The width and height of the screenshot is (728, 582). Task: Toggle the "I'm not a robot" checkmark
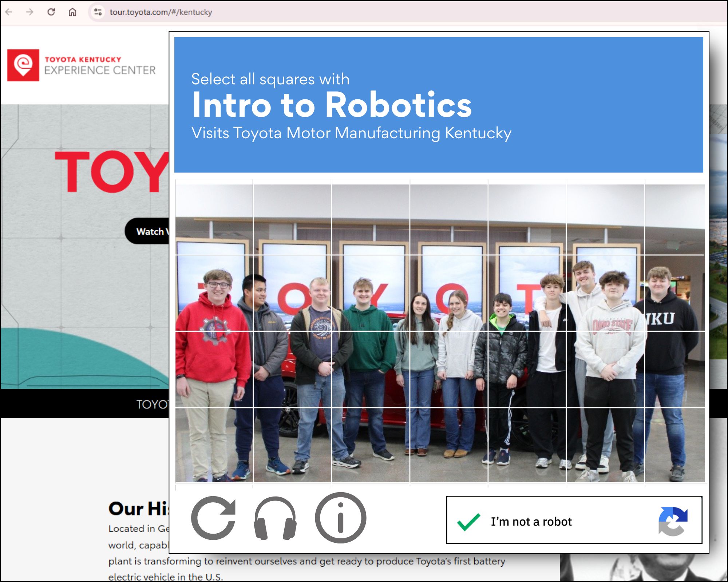469,522
